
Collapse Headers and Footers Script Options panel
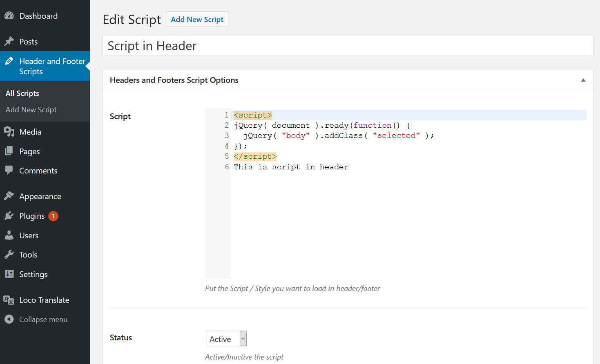tap(583, 80)
